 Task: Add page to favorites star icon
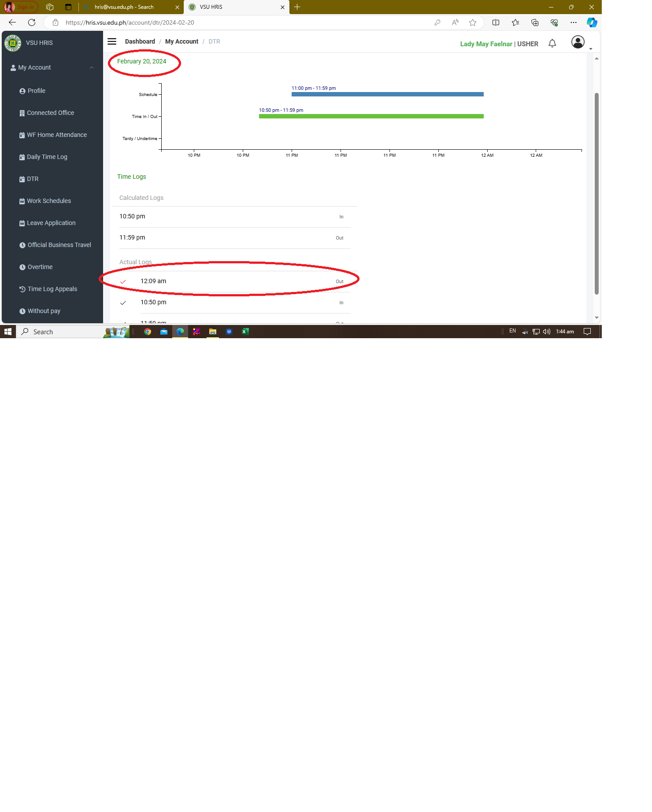[x=473, y=22]
